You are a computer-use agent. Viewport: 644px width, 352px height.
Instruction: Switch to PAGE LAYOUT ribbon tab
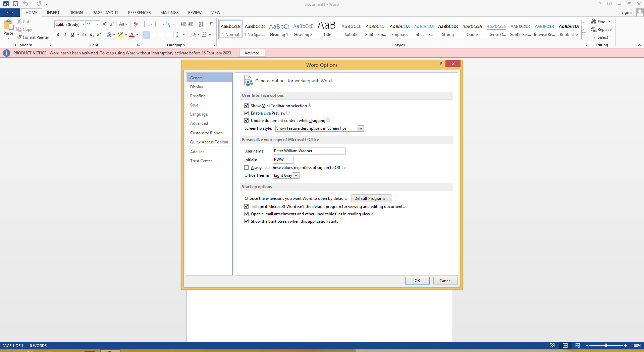tap(105, 13)
